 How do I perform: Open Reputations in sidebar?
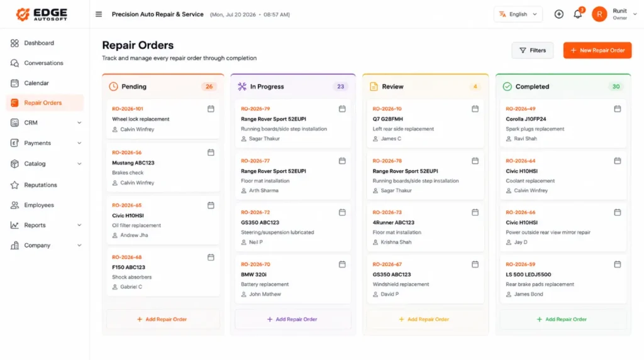click(45, 185)
